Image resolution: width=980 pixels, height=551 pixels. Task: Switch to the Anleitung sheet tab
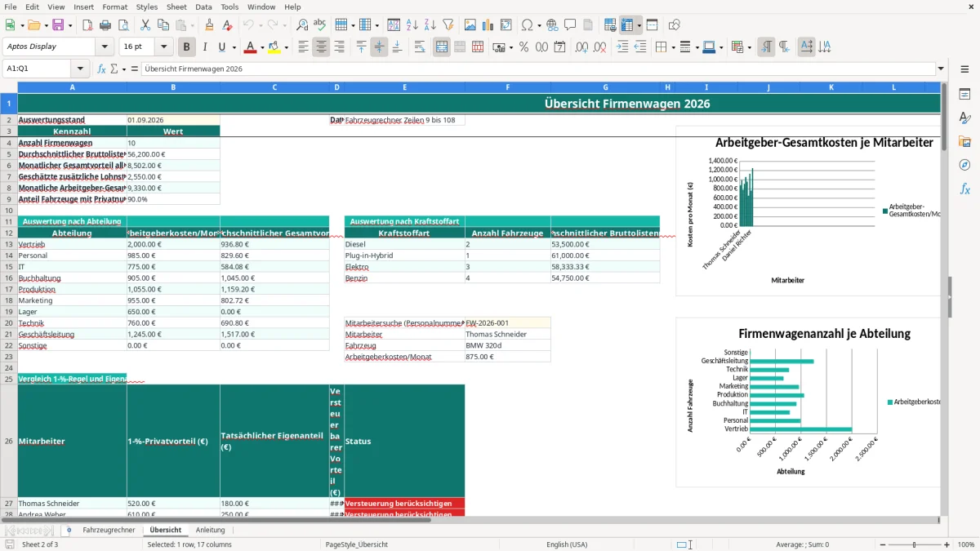point(210,530)
